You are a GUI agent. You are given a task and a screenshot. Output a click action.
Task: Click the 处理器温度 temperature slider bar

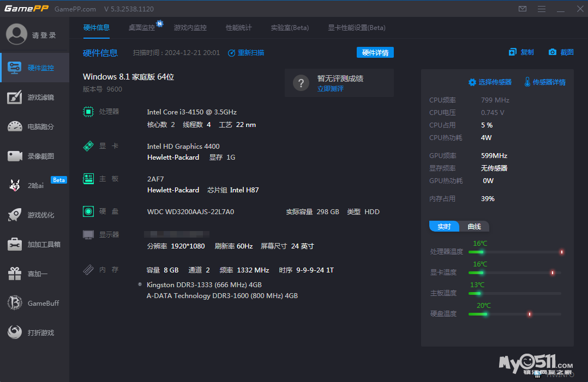pos(514,252)
